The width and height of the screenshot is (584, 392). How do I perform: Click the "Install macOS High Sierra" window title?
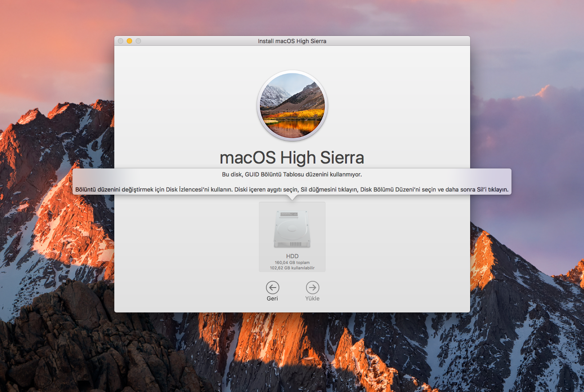(x=292, y=41)
